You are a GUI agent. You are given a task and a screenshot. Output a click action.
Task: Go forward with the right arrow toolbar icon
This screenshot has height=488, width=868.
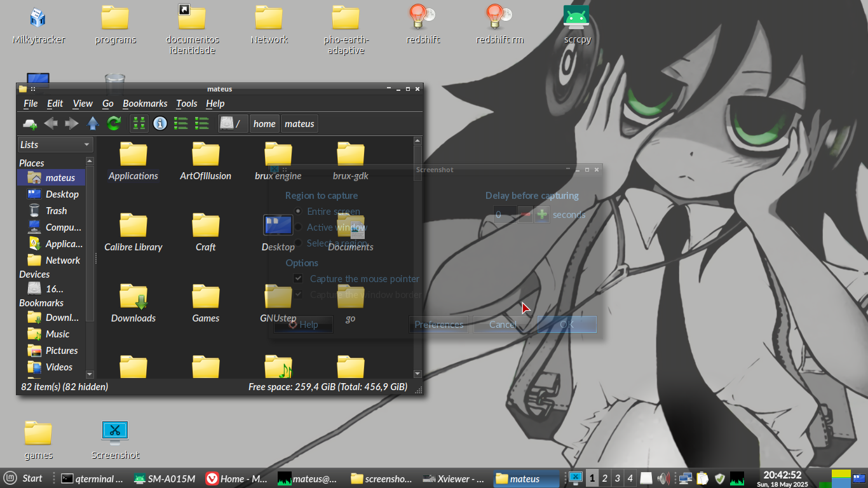tap(72, 123)
